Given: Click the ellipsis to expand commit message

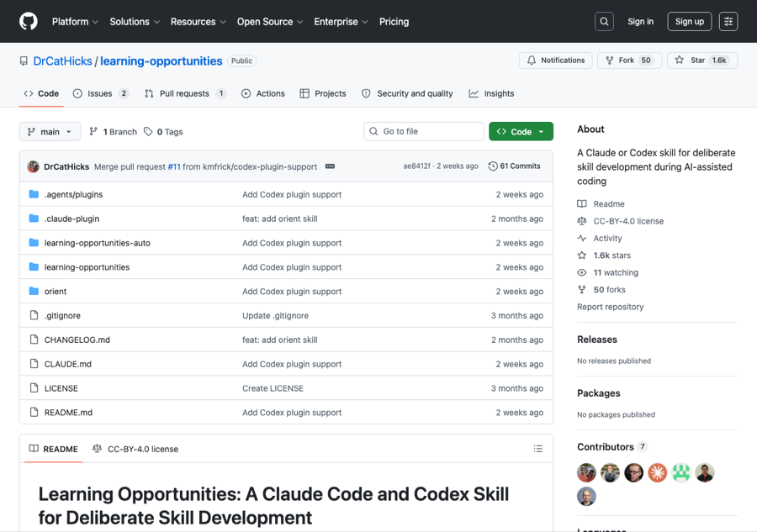Looking at the screenshot, I should pos(330,166).
